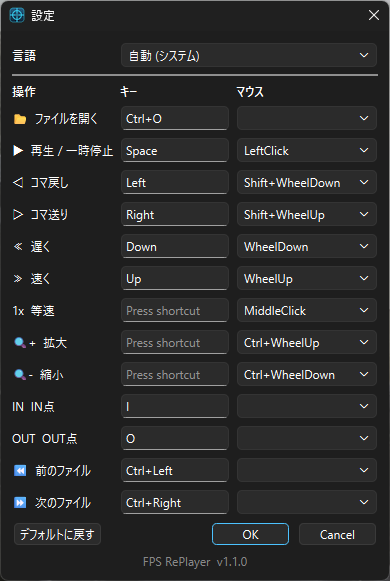Open mouse dropdown for 前のファイル
The width and height of the screenshot is (390, 581).
pos(307,470)
